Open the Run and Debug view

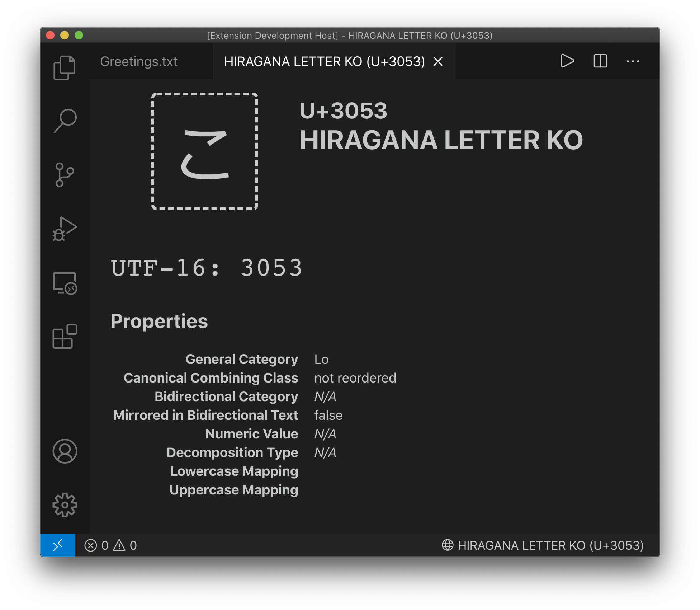[x=65, y=229]
